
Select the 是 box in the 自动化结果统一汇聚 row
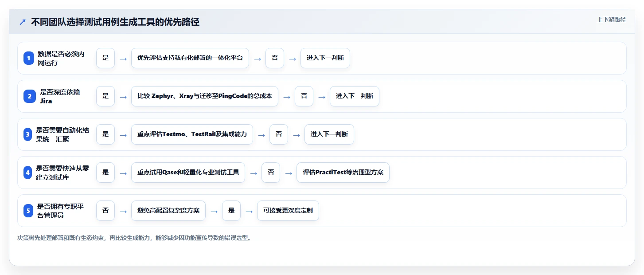coord(105,134)
